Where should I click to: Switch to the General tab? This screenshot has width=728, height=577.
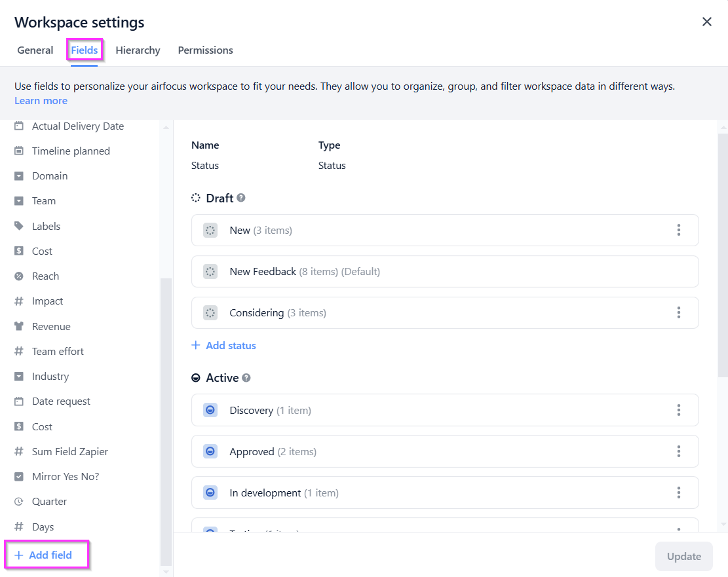pos(35,50)
